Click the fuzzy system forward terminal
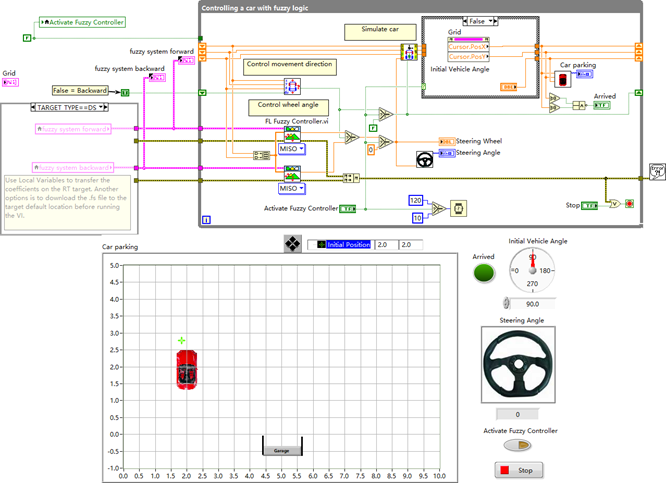Image resolution: width=666 pixels, height=483 pixels. point(186,60)
